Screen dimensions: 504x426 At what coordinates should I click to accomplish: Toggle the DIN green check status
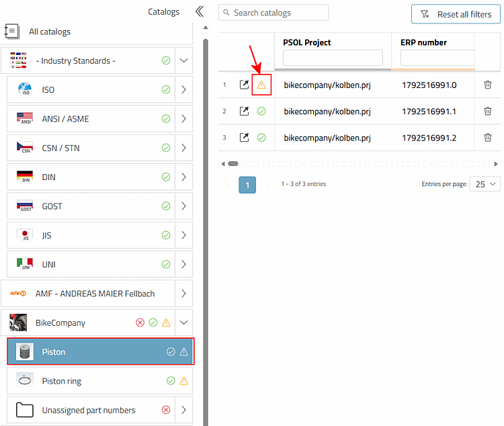click(166, 177)
